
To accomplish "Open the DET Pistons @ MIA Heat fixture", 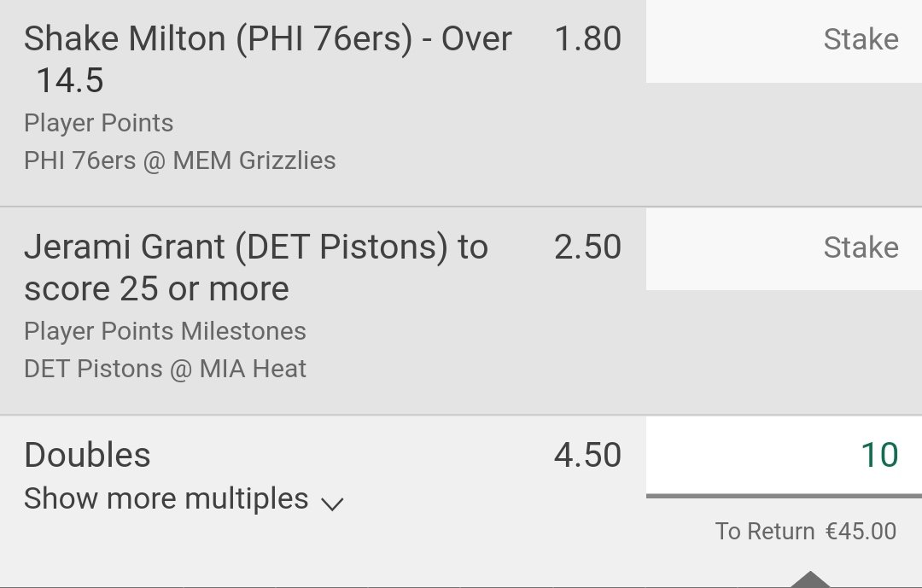I will tap(165, 369).
